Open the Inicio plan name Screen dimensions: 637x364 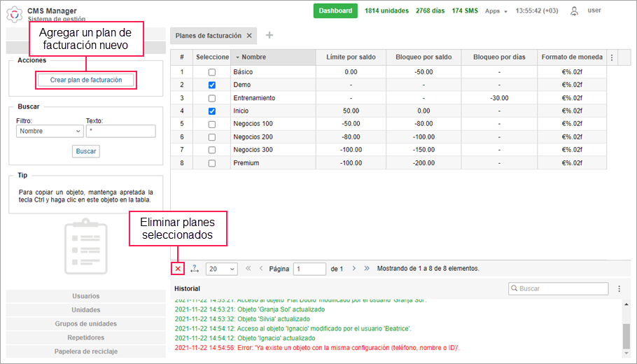click(x=241, y=111)
